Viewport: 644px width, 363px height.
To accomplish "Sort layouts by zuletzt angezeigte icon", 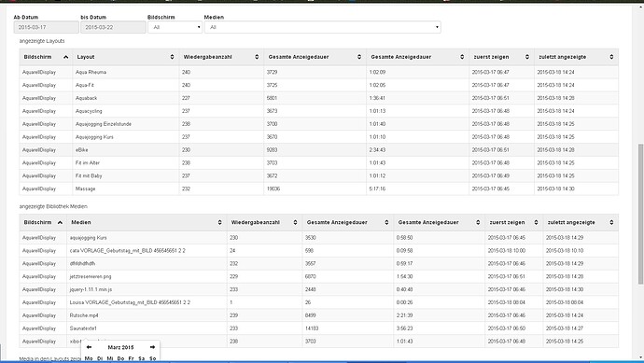I will [x=611, y=57].
